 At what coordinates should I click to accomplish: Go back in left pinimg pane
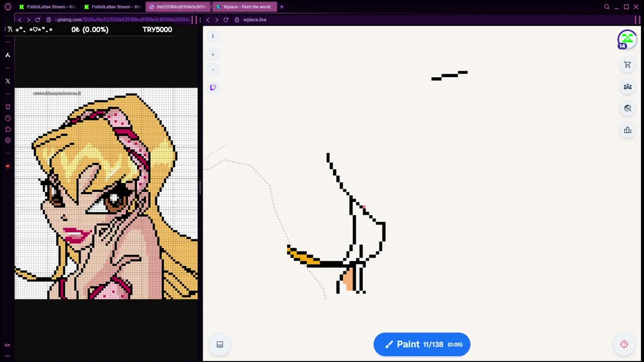(19, 20)
